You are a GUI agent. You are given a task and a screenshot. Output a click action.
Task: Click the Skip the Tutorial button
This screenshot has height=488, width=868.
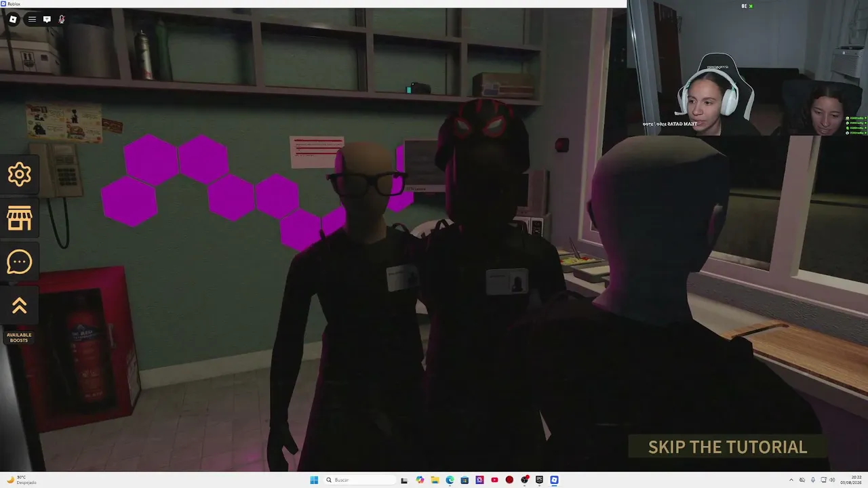pyautogui.click(x=728, y=447)
